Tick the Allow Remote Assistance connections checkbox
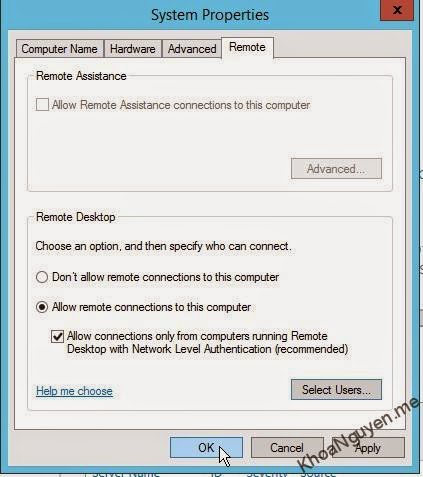This screenshot has width=423, height=477. 42,105
